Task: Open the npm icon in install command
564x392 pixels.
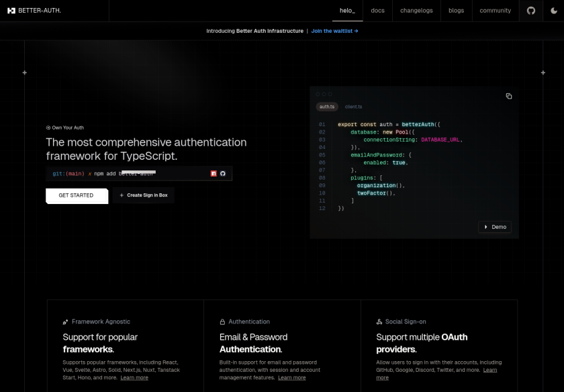Action: 214,174
